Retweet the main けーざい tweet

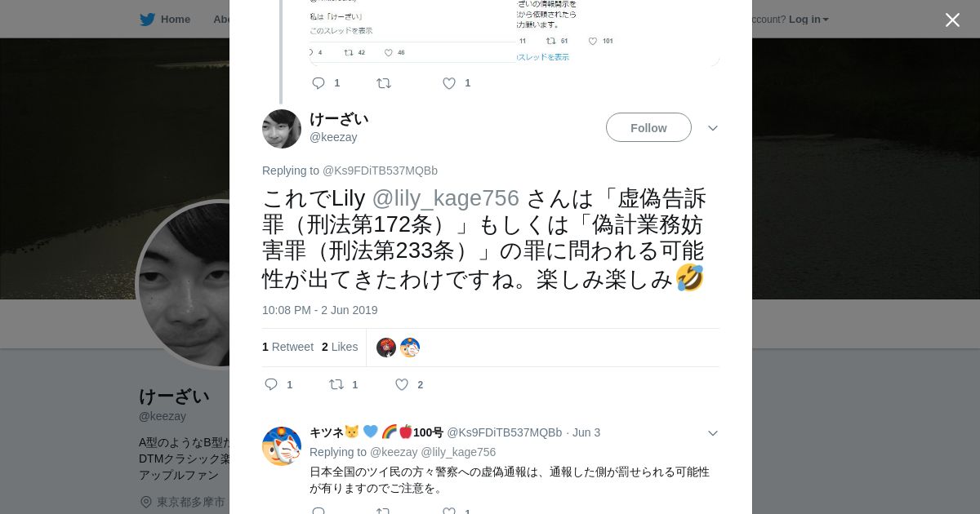point(336,384)
